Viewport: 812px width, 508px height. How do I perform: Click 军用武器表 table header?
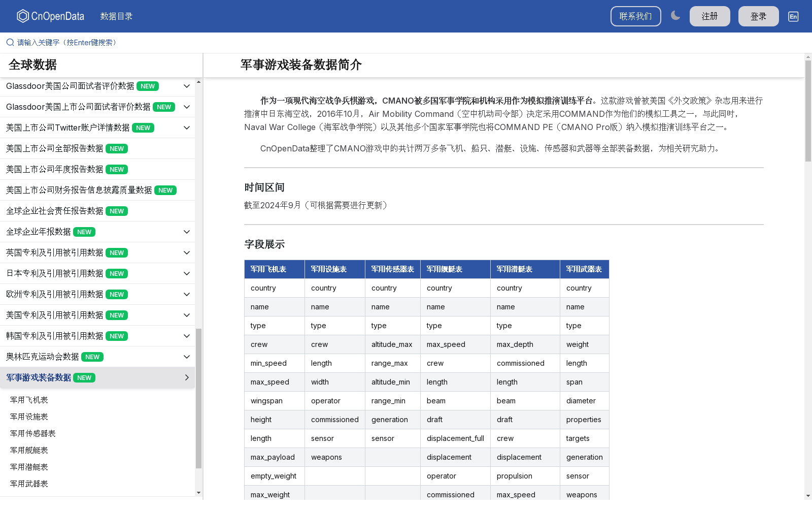(585, 269)
